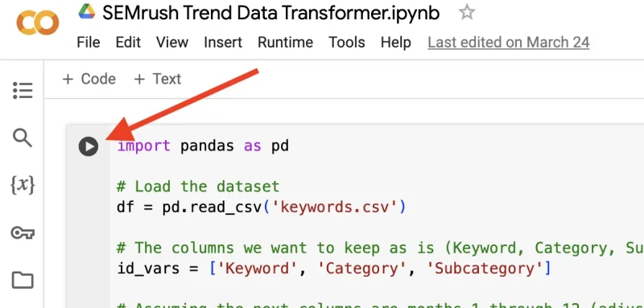Click the notebook title SEMrush Trend Data Transformer.ipynb

271,13
